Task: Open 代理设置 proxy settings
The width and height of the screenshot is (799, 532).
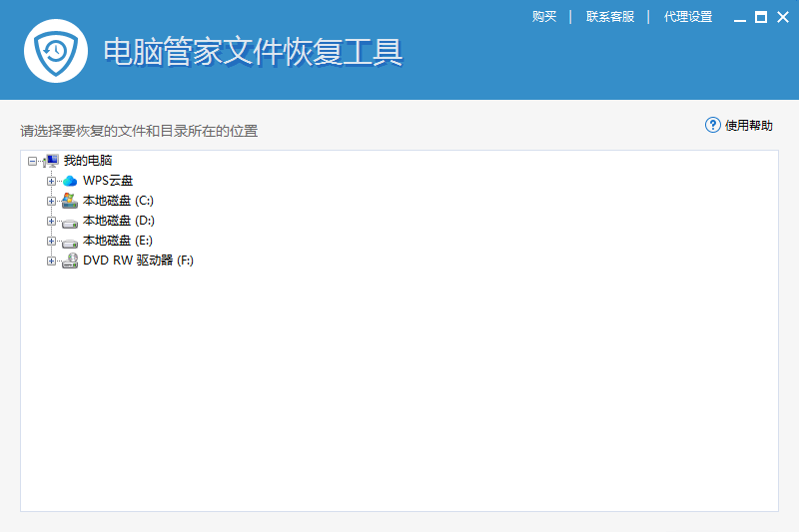Action: pyautogui.click(x=688, y=17)
